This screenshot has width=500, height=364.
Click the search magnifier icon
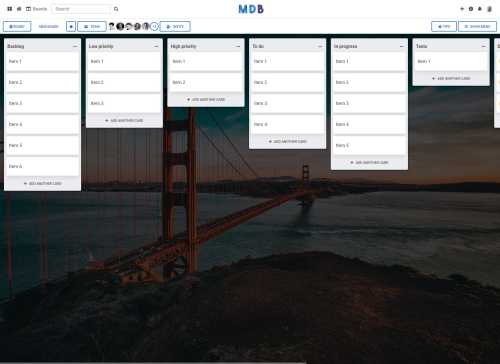116,9
